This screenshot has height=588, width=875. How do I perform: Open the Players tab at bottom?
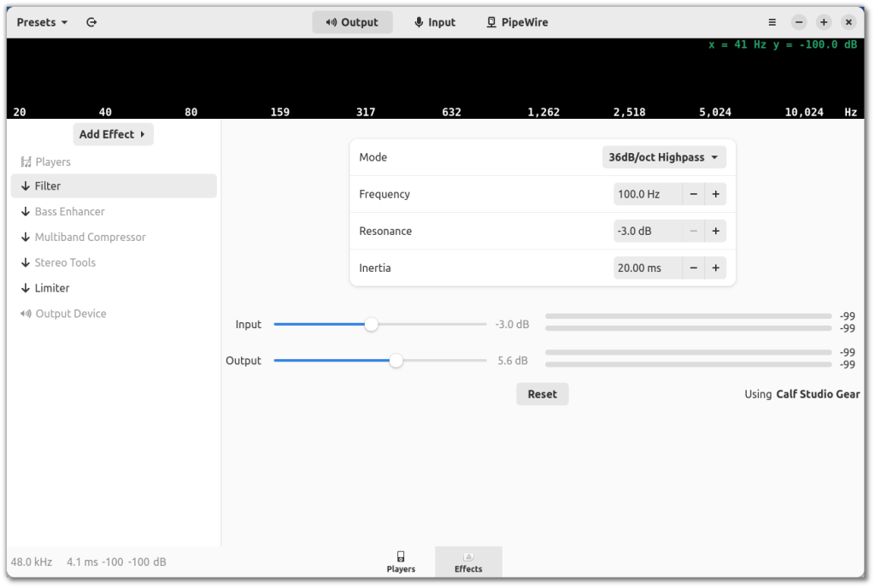click(x=401, y=562)
